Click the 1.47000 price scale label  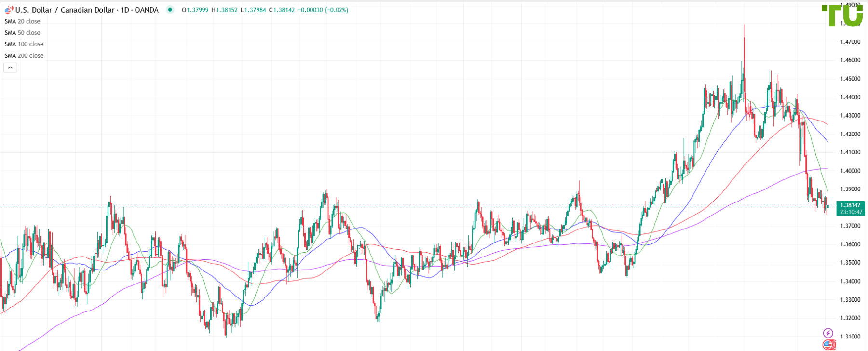point(850,42)
